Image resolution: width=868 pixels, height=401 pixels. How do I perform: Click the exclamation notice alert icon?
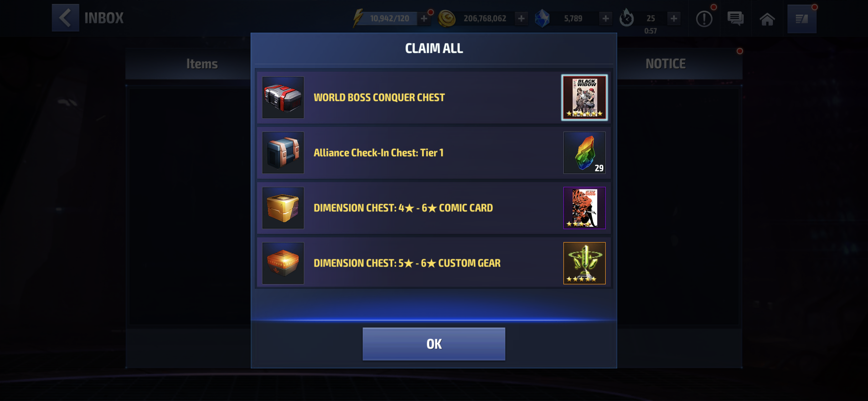click(704, 19)
